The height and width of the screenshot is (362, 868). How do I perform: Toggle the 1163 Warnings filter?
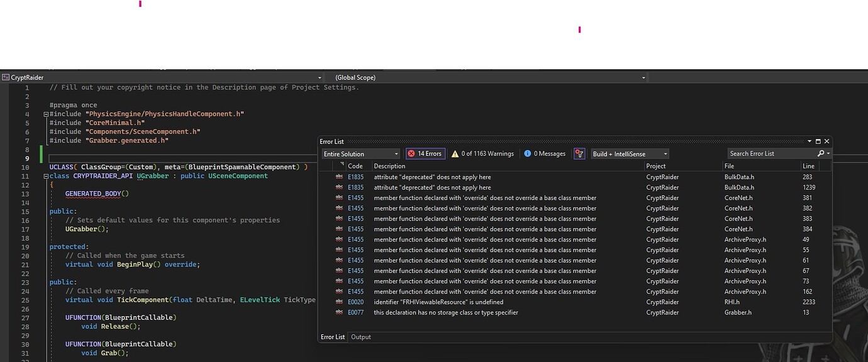click(x=484, y=153)
